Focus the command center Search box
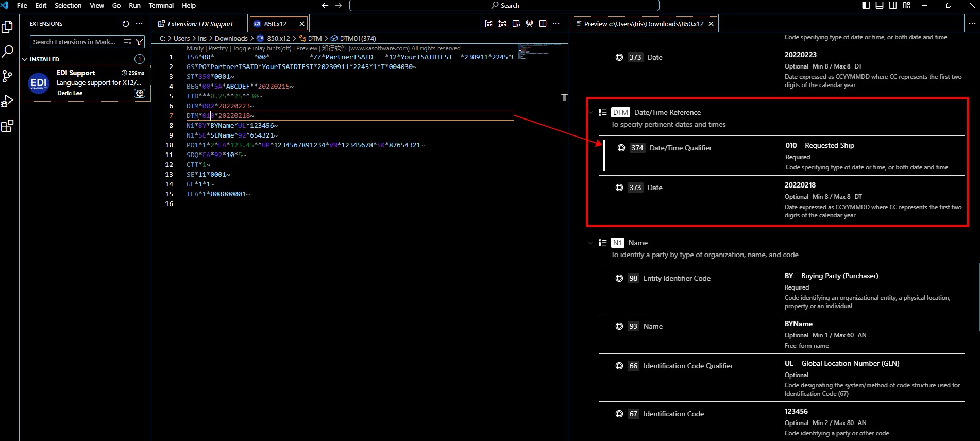The image size is (980, 441). pos(504,5)
